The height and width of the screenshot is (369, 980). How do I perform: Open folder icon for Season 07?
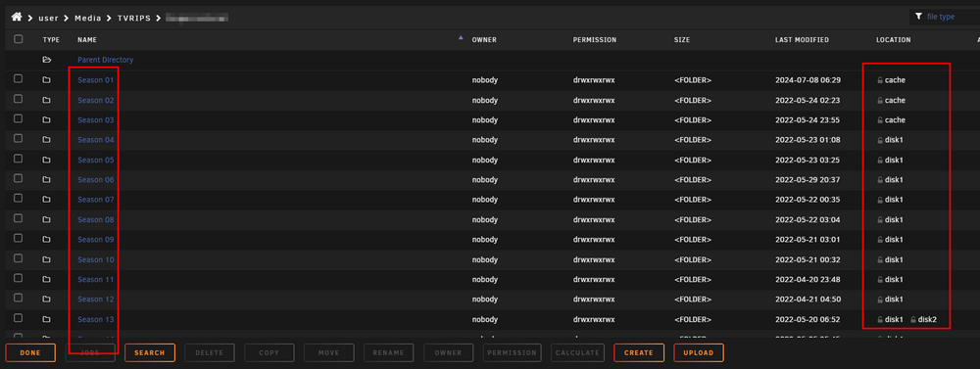[x=46, y=200]
